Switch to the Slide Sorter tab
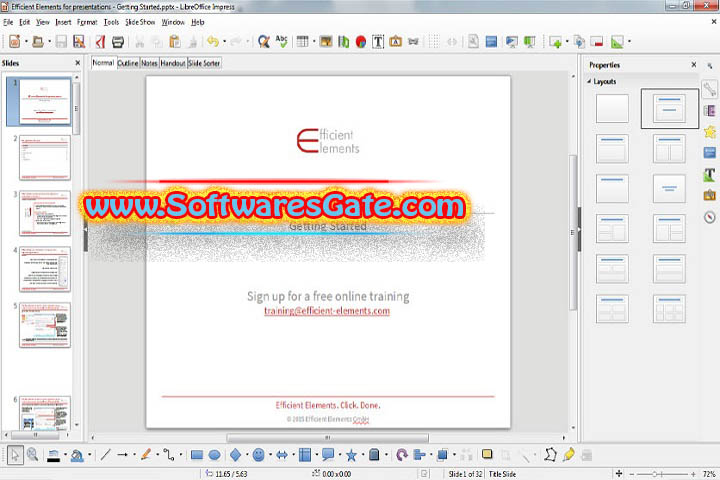Screen dimensions: 720x480 pos(204,63)
